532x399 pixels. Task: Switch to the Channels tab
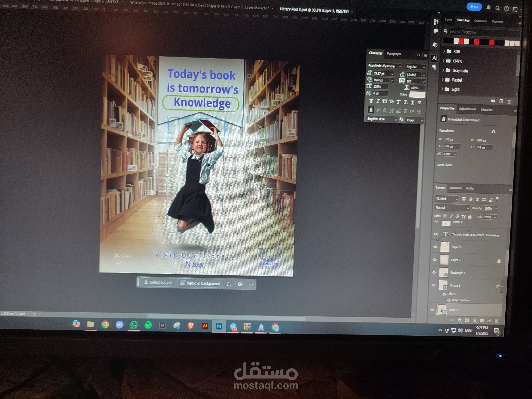tap(455, 188)
